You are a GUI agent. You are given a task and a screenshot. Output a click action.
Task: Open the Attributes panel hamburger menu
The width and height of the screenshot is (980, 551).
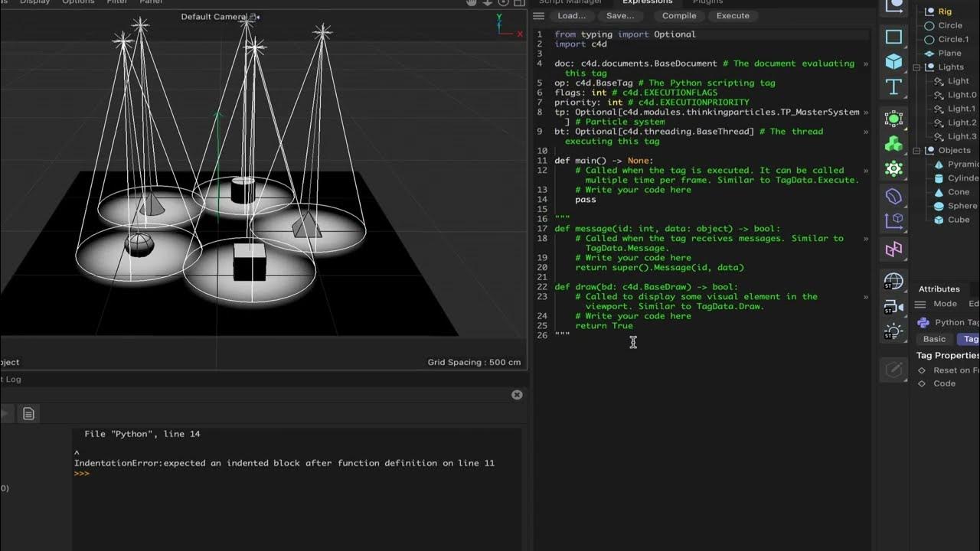(x=921, y=304)
